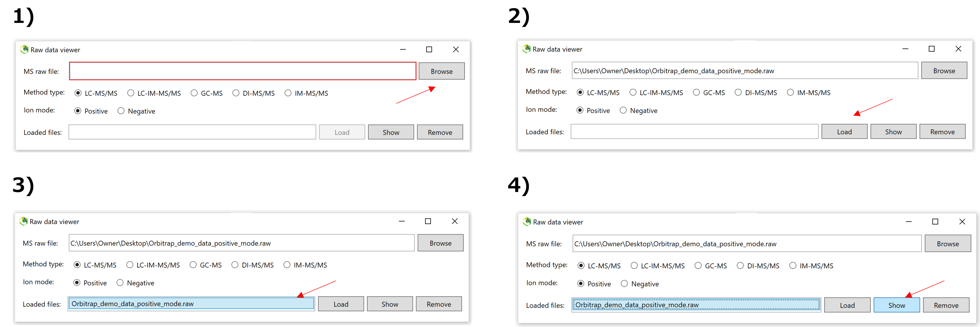This screenshot has width=980, height=327.
Task: Click Browse in panel 1
Action: (x=441, y=71)
